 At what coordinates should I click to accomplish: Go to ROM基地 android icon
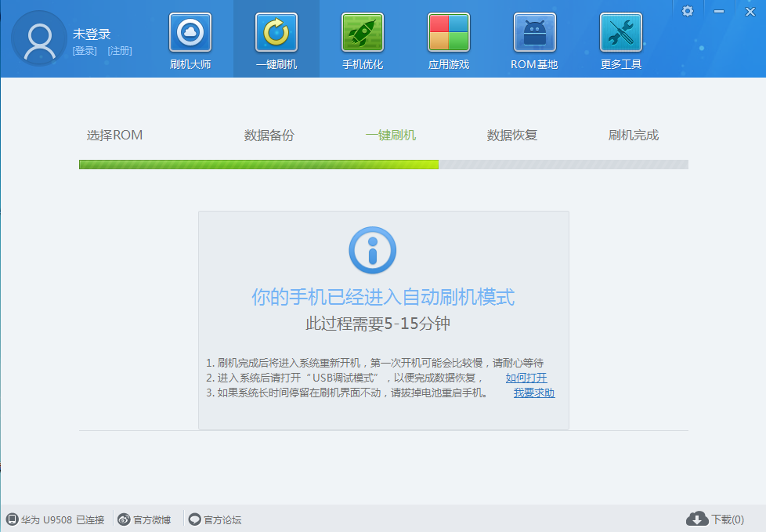534,34
